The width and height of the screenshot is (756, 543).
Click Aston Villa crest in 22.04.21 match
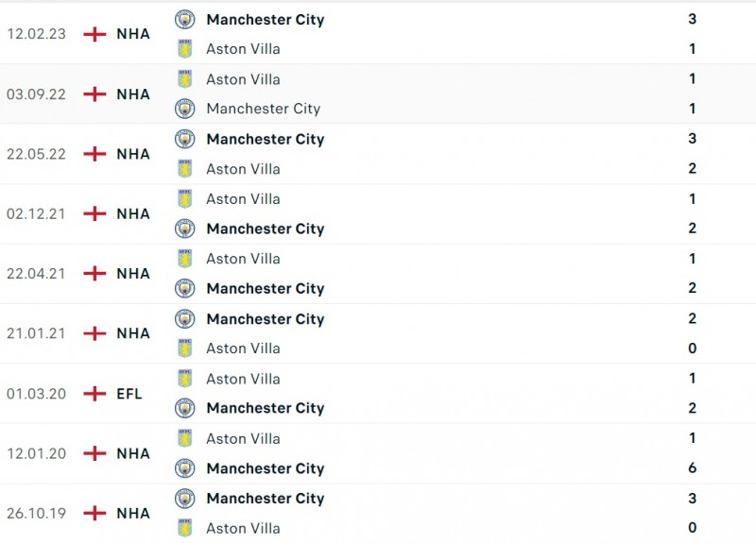tap(185, 259)
